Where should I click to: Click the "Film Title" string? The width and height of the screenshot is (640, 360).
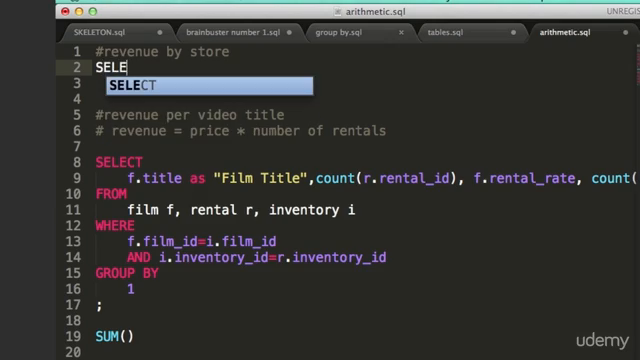260,178
